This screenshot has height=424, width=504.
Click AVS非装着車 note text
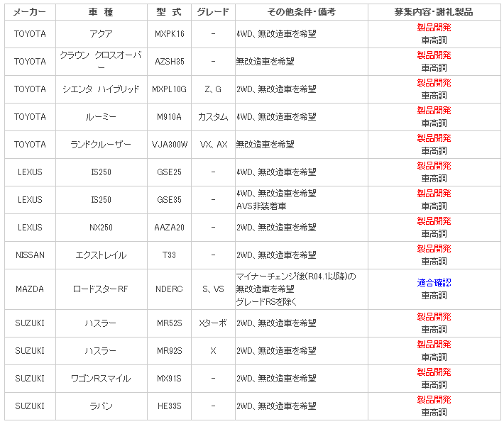[261, 206]
